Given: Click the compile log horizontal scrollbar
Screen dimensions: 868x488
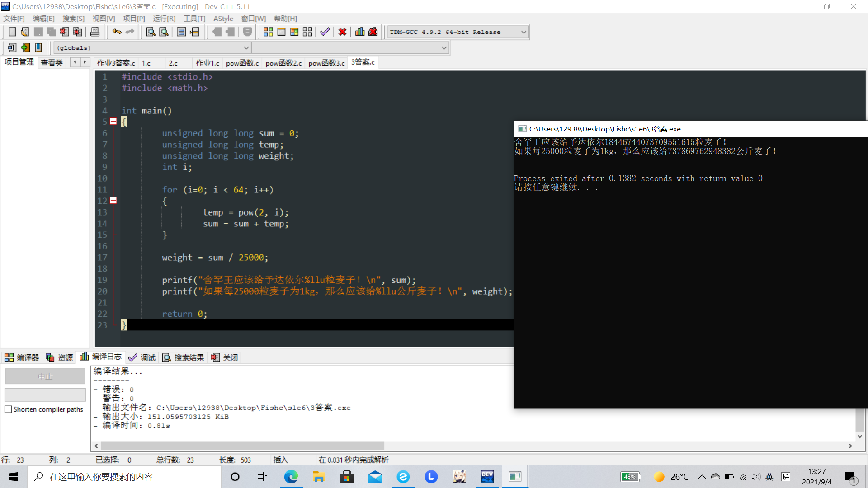Looking at the screenshot, I should [242, 446].
